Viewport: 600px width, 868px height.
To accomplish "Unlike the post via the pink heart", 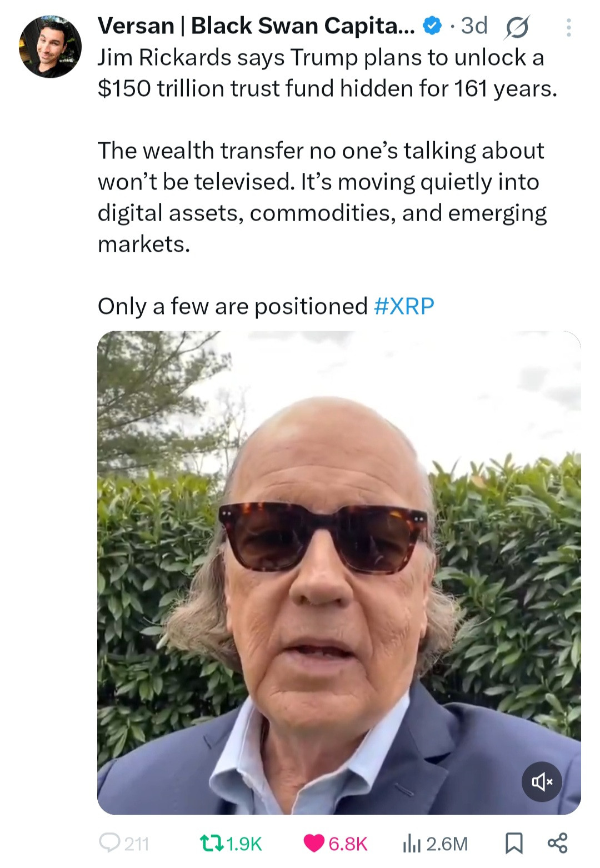I will [x=314, y=843].
